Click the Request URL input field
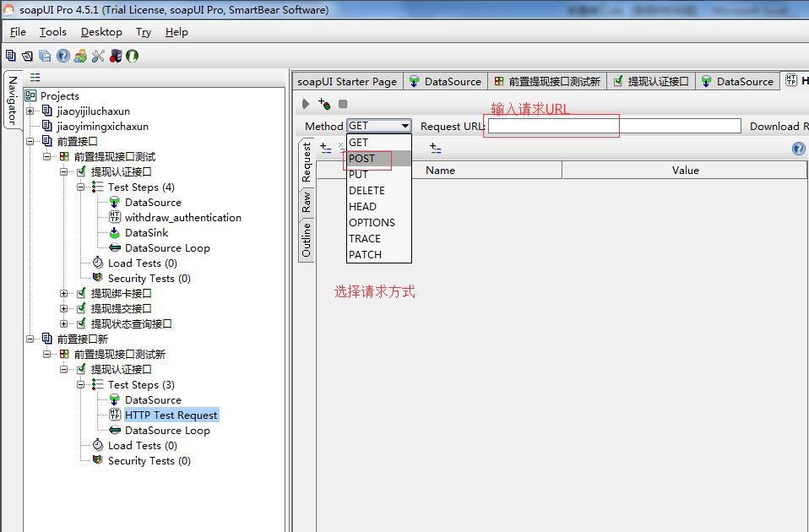Viewport: 809px width, 532px height. point(614,126)
